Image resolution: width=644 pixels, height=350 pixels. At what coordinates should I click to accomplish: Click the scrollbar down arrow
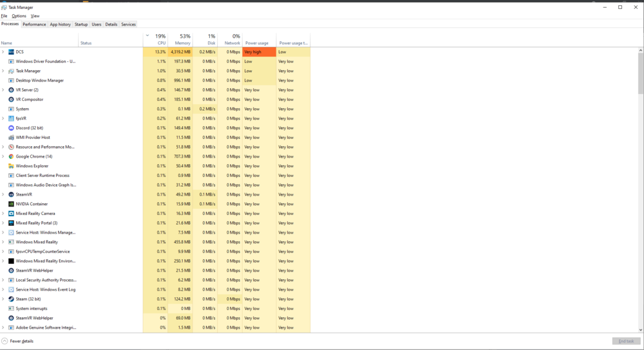(640, 330)
